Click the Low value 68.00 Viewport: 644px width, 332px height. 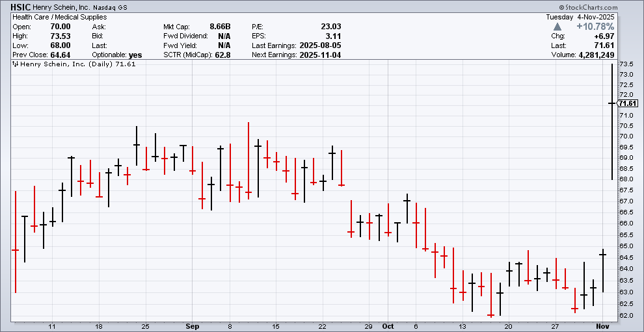[62, 45]
